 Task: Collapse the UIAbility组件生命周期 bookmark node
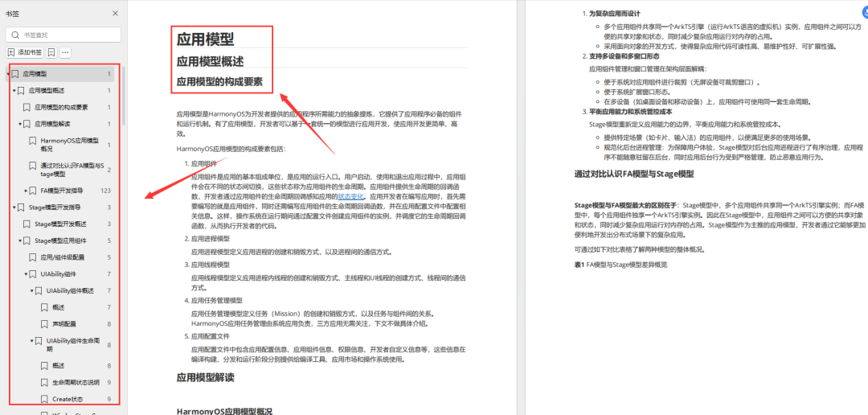(32, 341)
